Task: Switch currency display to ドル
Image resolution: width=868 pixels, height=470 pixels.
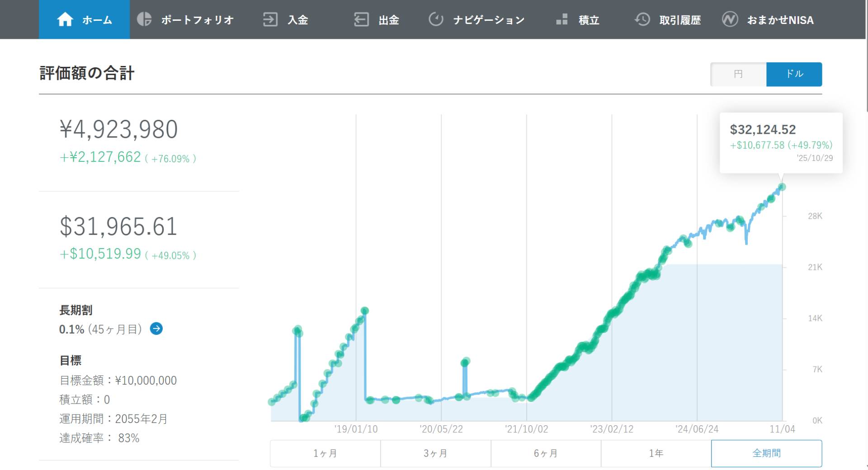Action: 794,74
